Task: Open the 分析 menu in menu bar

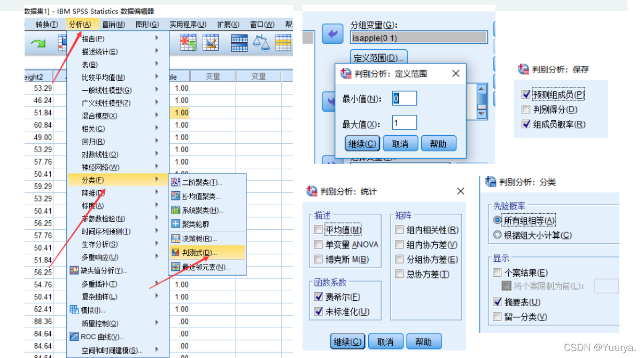Action: [x=80, y=24]
